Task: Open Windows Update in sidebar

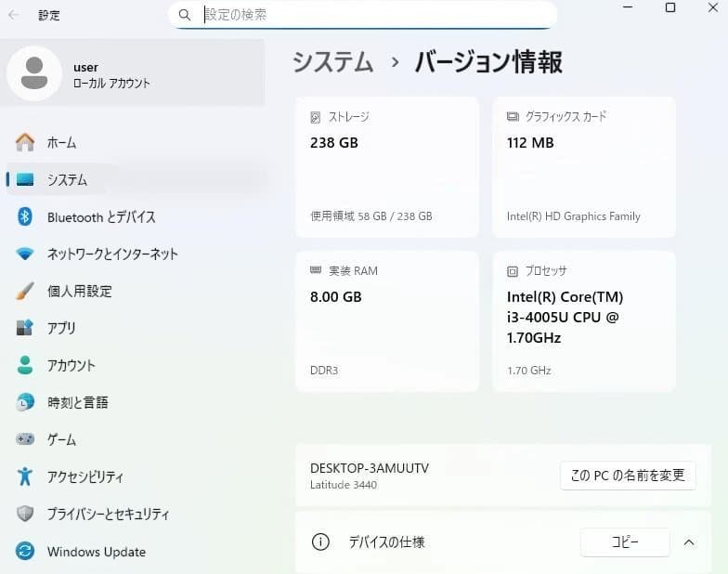Action: point(136,552)
